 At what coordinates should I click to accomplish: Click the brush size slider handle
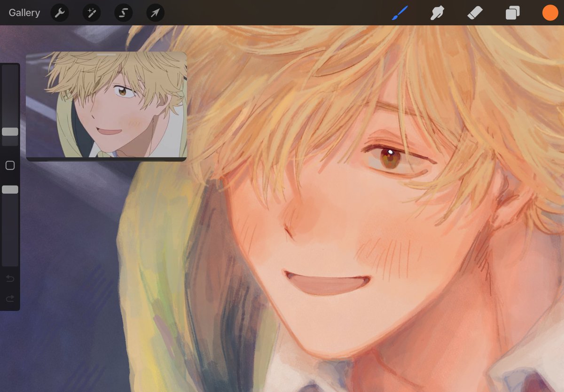[x=10, y=132]
